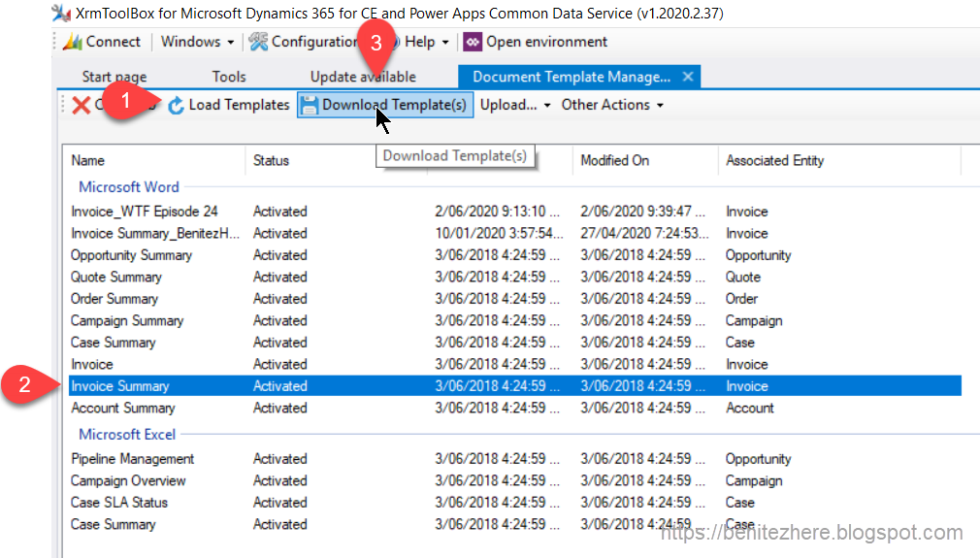The height and width of the screenshot is (558, 980).
Task: Click the Open environment button
Action: 535,42
